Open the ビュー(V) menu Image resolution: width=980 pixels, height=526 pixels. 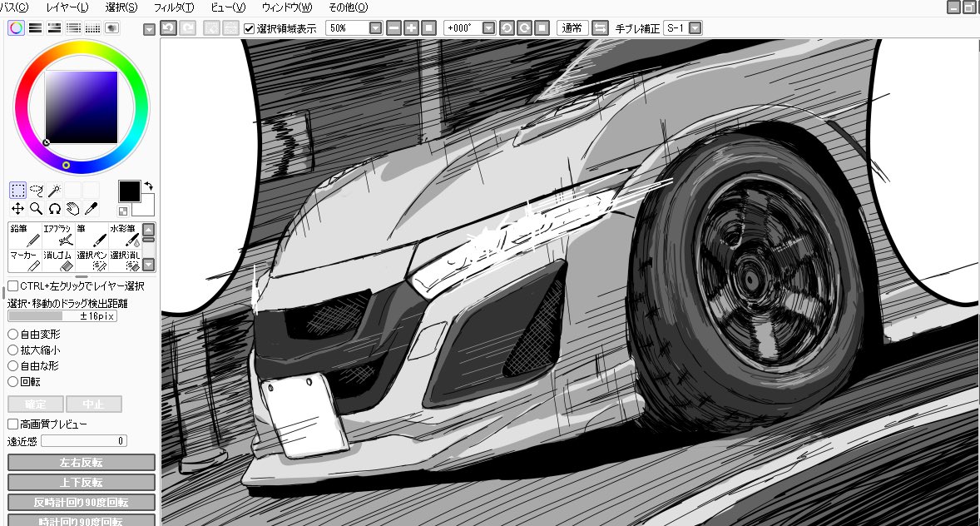point(228,7)
